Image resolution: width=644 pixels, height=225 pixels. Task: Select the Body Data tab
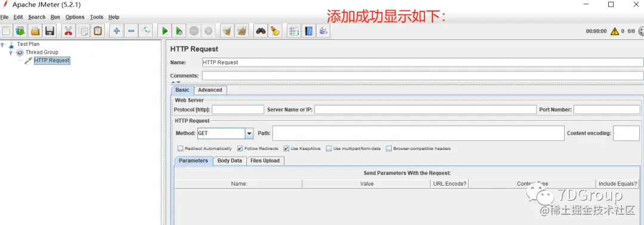(x=230, y=161)
